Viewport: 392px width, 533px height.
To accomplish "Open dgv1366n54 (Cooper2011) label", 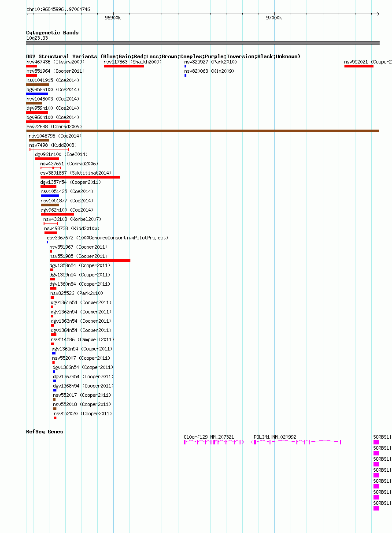I will pos(83,367).
